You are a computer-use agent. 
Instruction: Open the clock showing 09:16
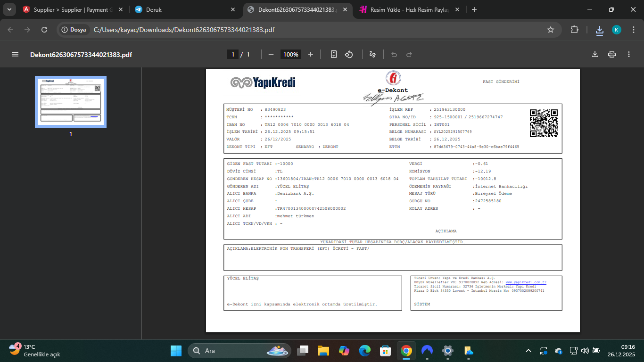click(621, 351)
